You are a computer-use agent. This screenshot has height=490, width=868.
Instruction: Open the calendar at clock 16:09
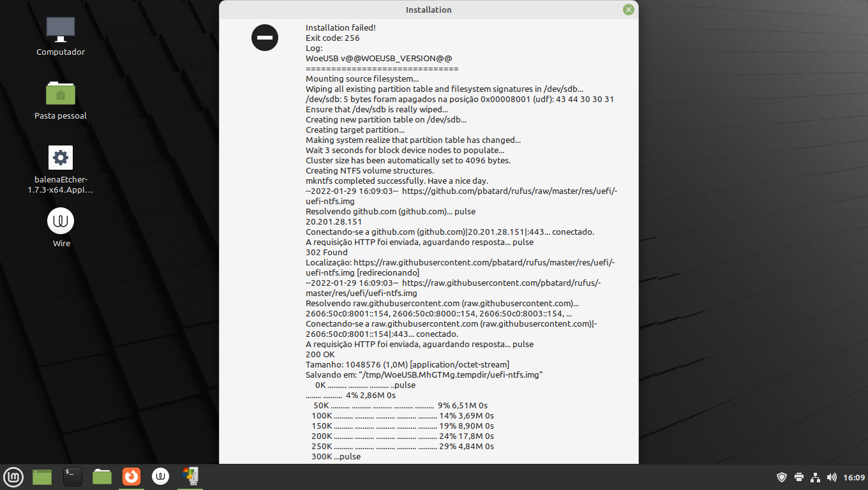click(854, 477)
